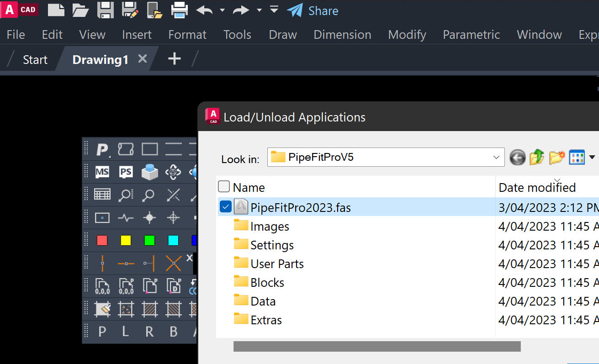Image resolution: width=599 pixels, height=364 pixels.
Task: Click the Plot printer icon
Action: [179, 10]
